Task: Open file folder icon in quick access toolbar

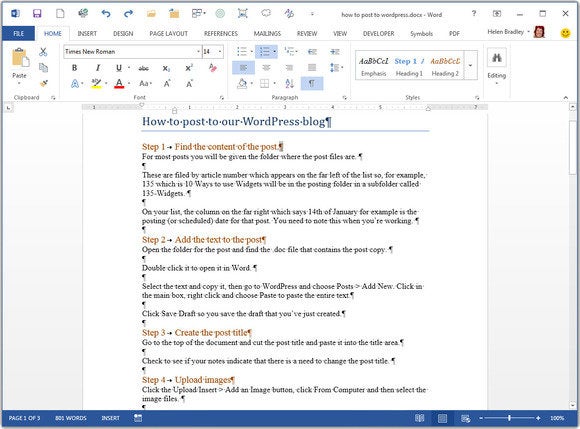Action: pos(151,14)
